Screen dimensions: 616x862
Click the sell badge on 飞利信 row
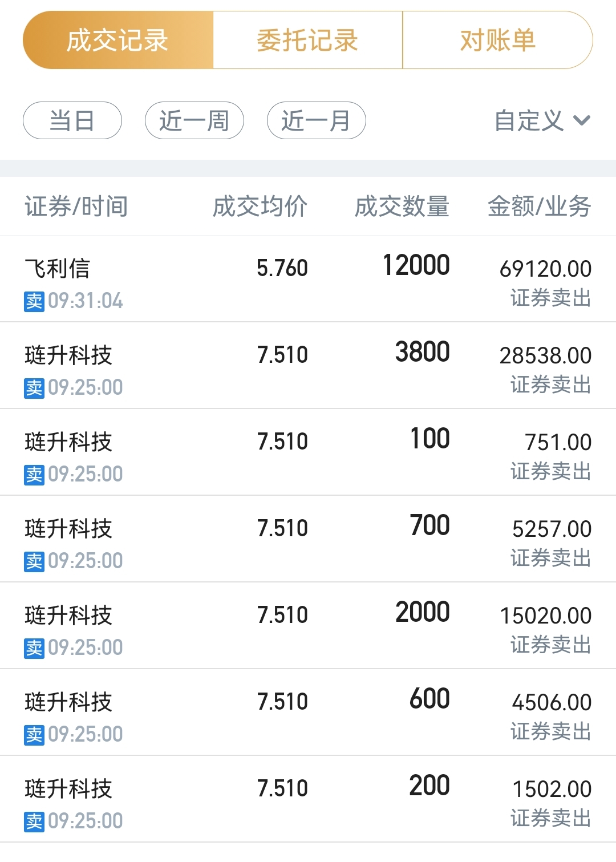pos(34,301)
